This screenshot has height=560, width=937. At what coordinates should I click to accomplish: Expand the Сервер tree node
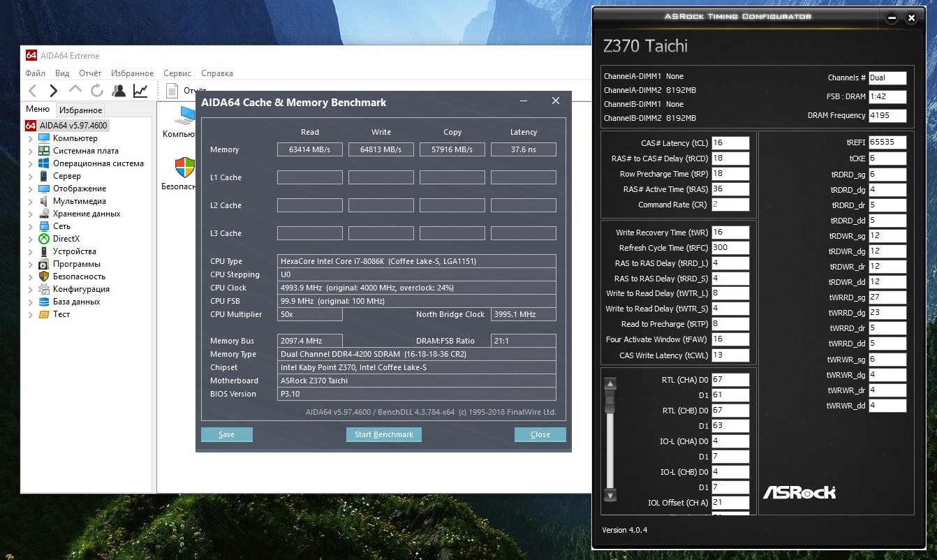click(31, 176)
